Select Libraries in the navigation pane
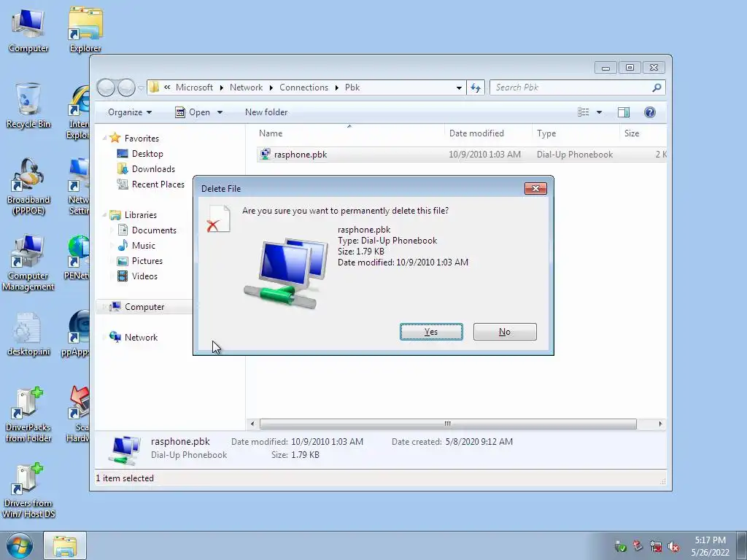747x560 pixels. pos(141,215)
